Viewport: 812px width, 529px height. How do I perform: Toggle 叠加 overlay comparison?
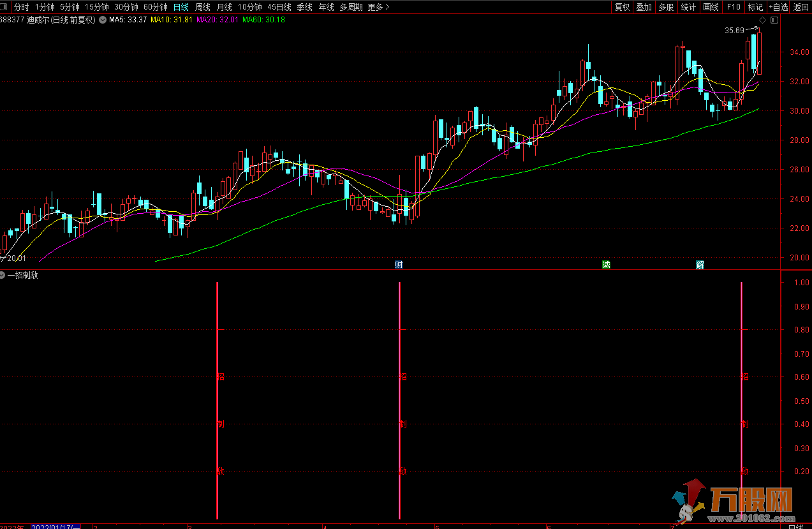click(x=644, y=7)
